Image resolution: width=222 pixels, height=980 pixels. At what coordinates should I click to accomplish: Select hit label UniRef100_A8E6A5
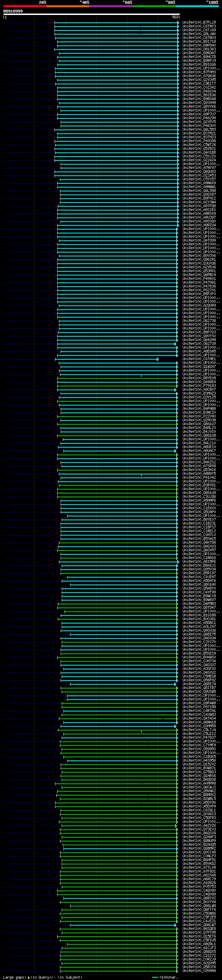click(x=199, y=351)
